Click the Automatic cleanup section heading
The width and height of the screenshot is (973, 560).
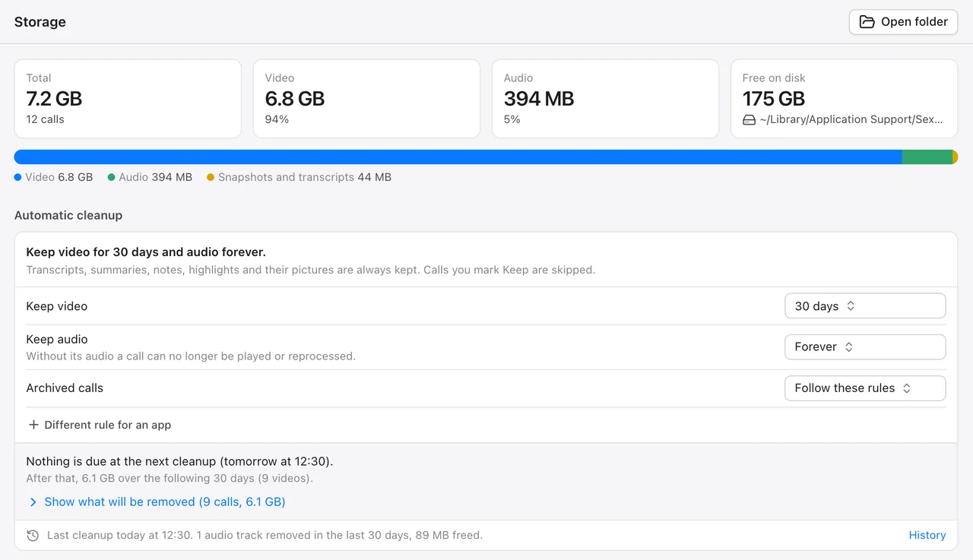coord(68,215)
